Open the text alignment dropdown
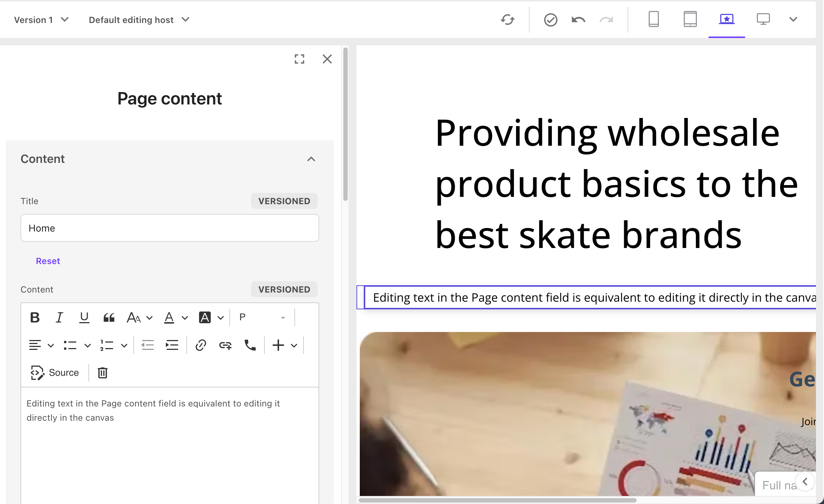824x504 pixels. pyautogui.click(x=41, y=345)
